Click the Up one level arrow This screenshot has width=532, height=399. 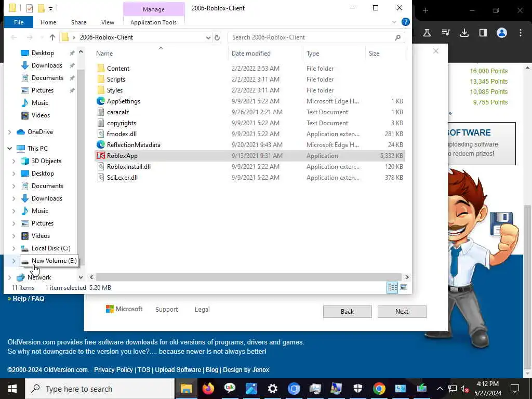(x=52, y=37)
